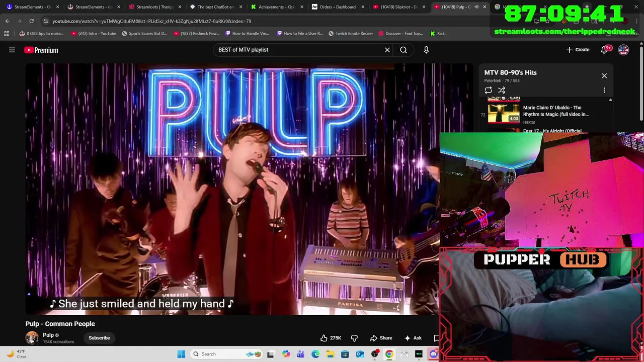Clear the search box text
This screenshot has width=644, height=362.
pos(387,50)
